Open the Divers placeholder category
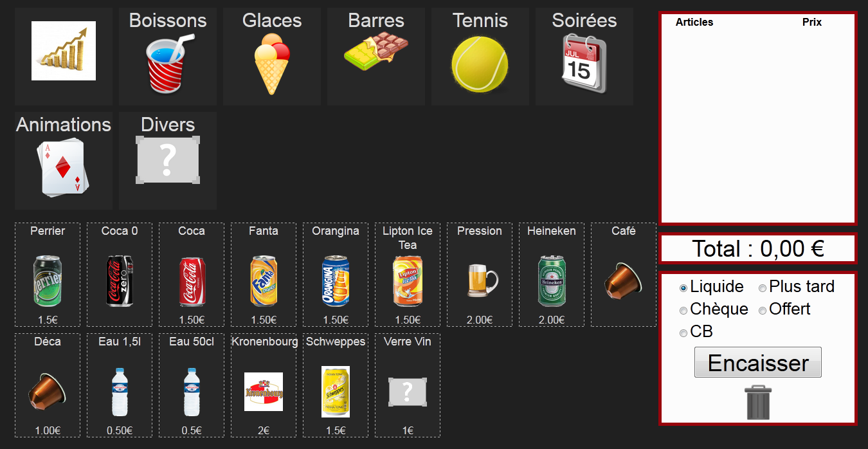868x449 pixels. [168, 161]
